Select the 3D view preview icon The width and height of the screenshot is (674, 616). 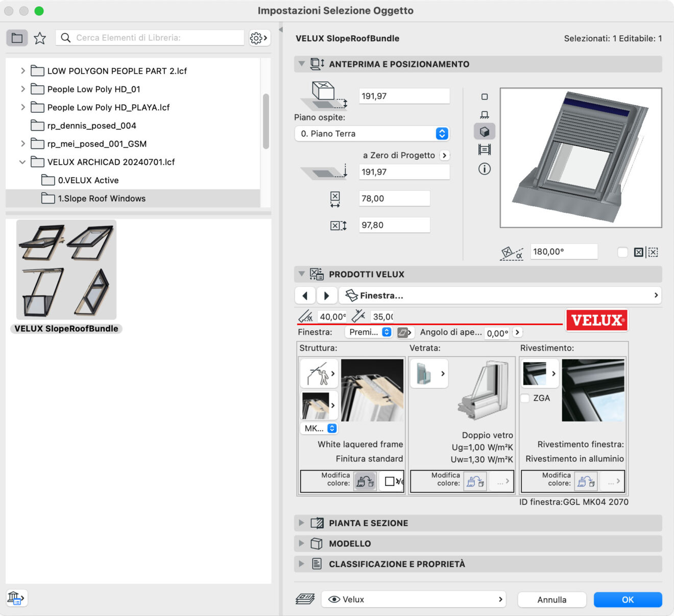tap(485, 132)
